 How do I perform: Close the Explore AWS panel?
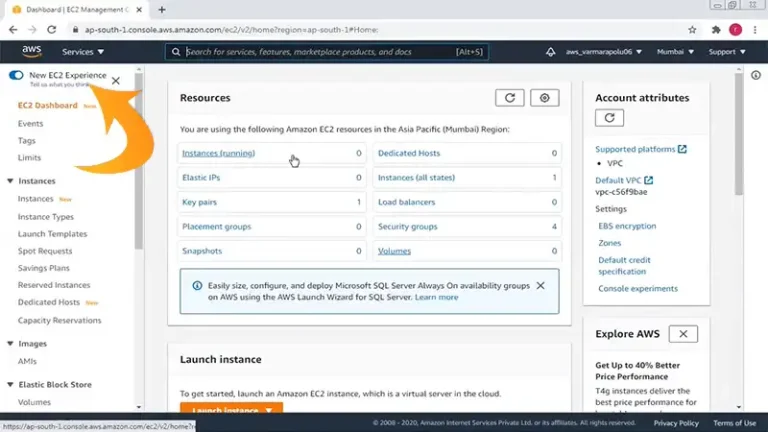(x=683, y=334)
